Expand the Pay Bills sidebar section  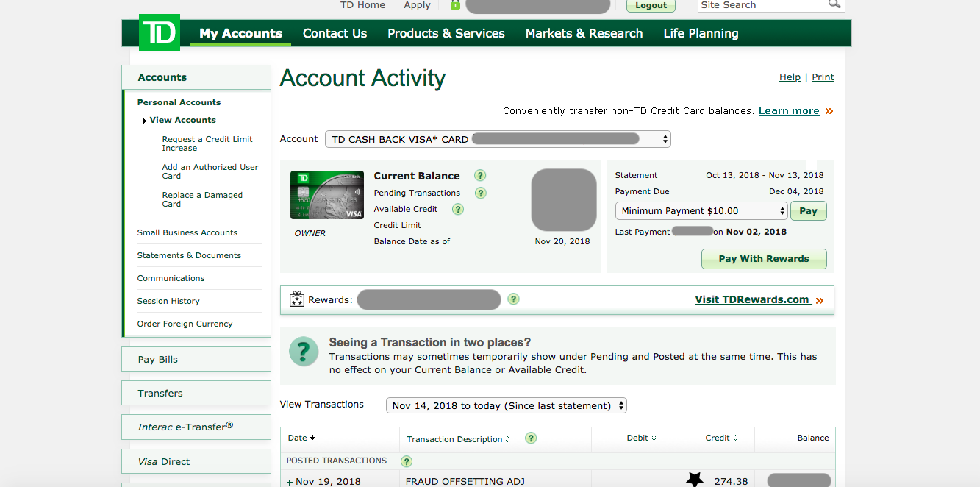[196, 359]
